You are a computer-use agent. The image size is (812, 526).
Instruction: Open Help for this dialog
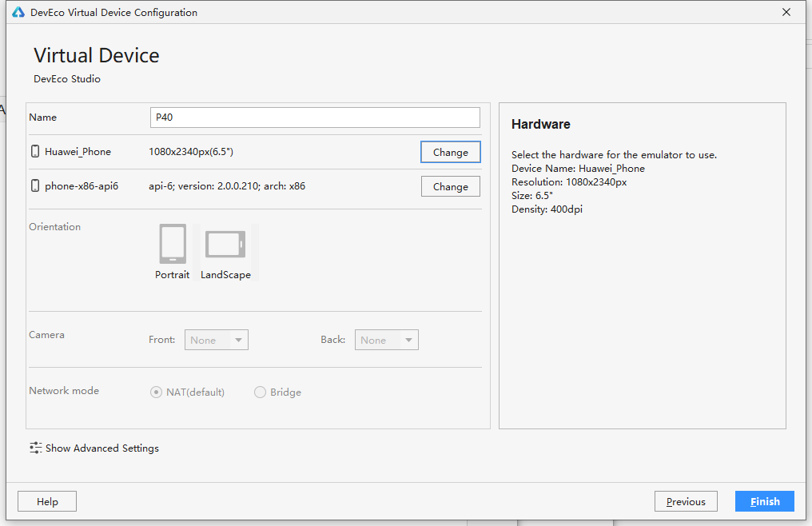(x=47, y=501)
